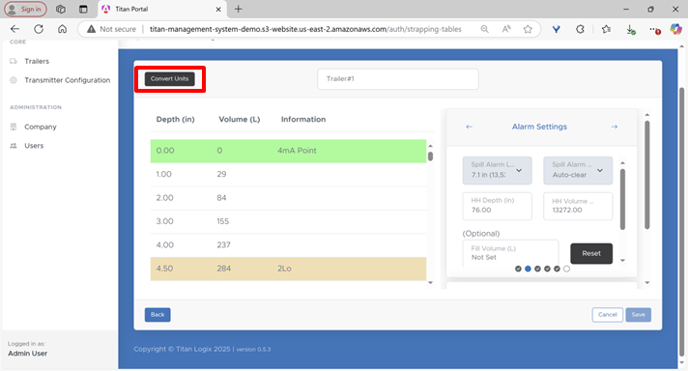Click the zoom magnifier in address bar
This screenshot has height=371, width=688.
point(484,29)
